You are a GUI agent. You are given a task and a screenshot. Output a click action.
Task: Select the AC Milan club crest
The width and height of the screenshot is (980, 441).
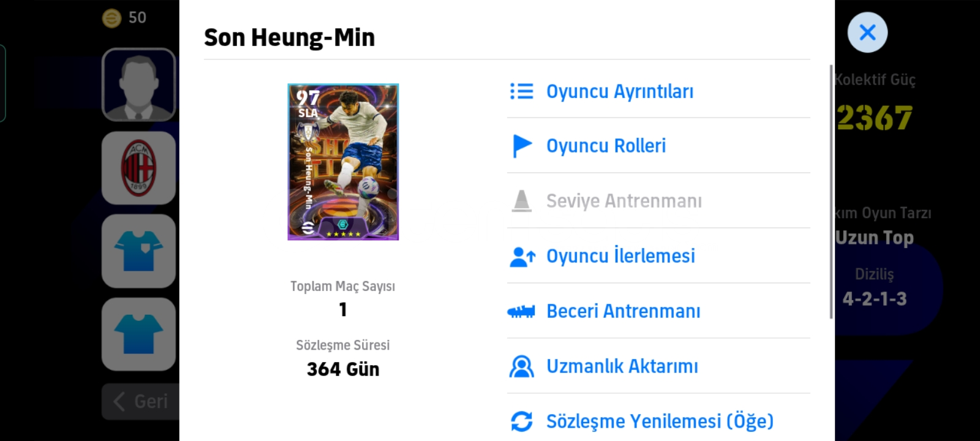(139, 168)
